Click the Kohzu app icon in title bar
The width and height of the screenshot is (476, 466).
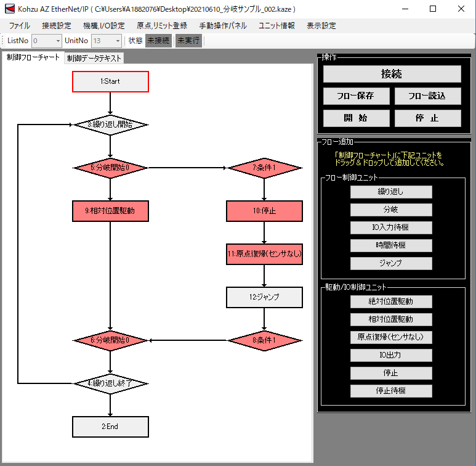[x=9, y=9]
